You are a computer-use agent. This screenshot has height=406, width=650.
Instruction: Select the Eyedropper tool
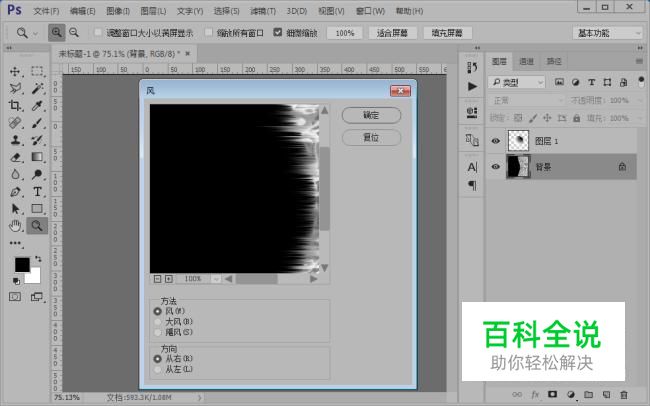37,105
